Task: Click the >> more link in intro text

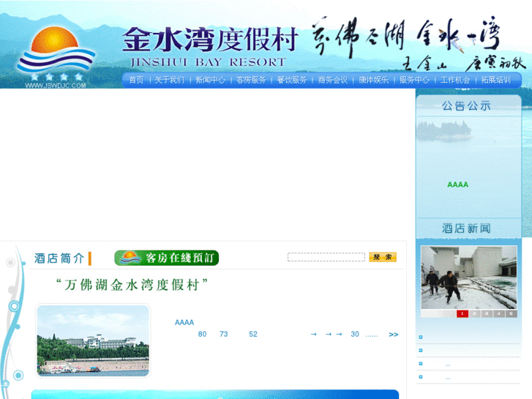Action: (394, 335)
